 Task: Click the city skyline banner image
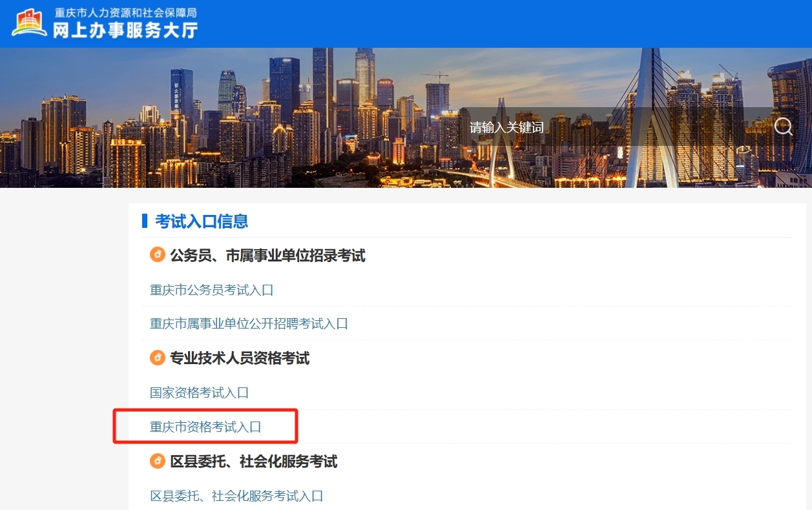[x=406, y=117]
